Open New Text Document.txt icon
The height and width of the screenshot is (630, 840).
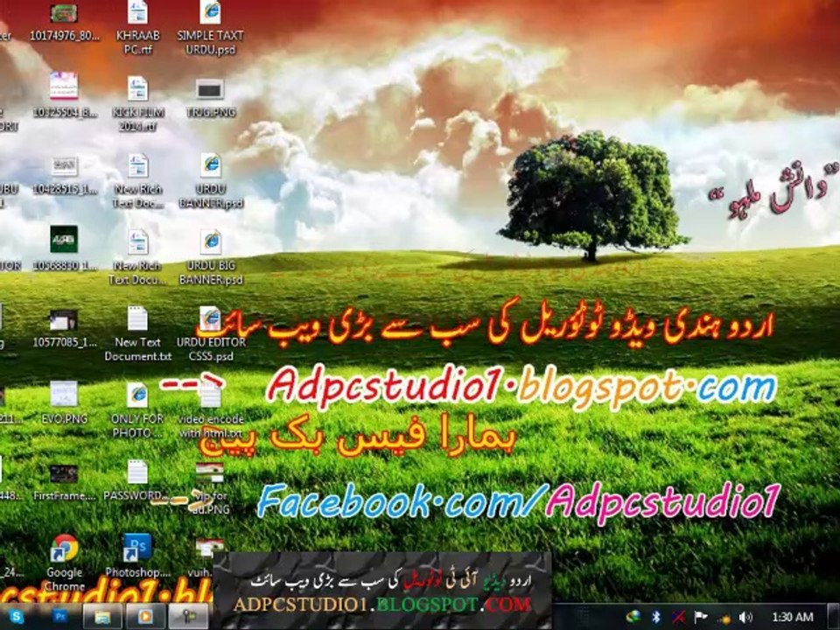(137, 318)
